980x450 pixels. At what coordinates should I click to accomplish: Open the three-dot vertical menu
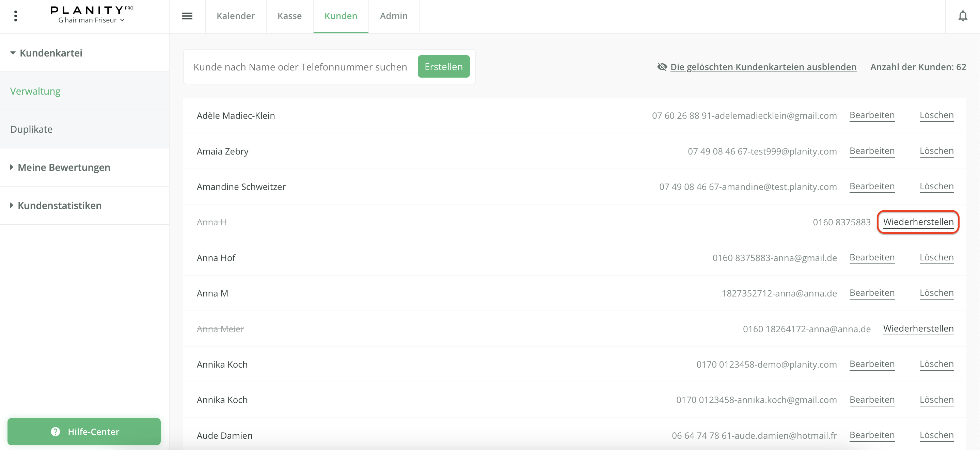tap(16, 16)
